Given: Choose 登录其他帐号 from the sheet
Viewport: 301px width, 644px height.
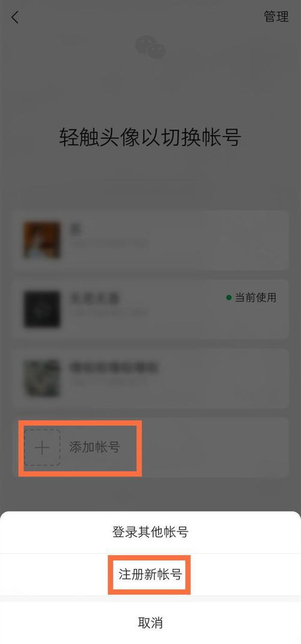Looking at the screenshot, I should pyautogui.click(x=150, y=532).
